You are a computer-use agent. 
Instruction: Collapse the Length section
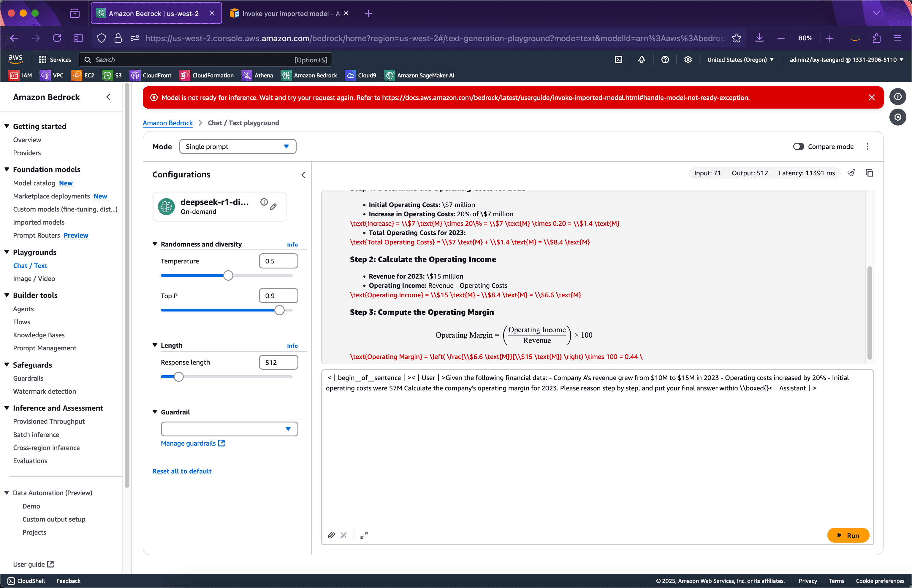pos(155,345)
